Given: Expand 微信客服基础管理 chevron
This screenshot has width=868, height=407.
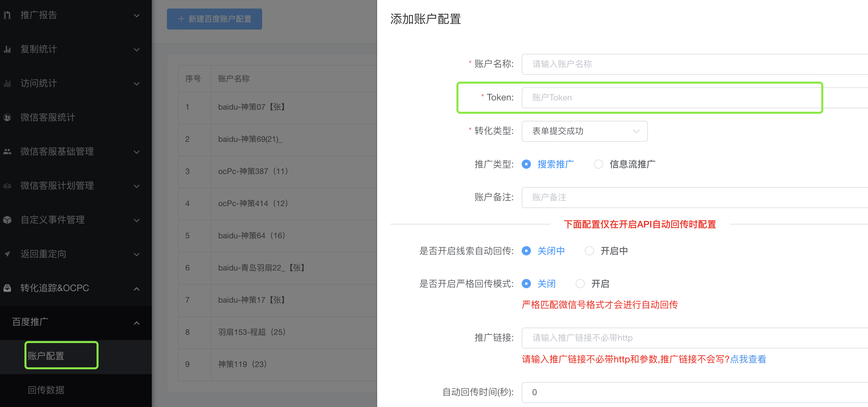Looking at the screenshot, I should [x=136, y=152].
